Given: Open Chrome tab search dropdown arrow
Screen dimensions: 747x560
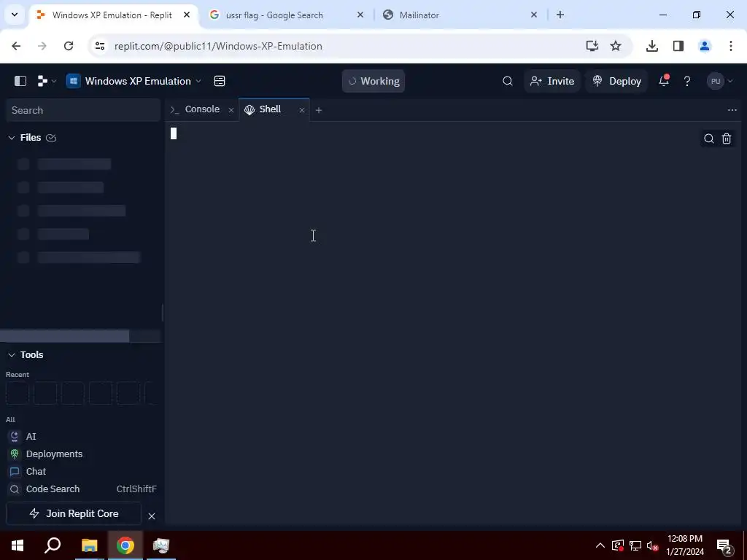Looking at the screenshot, I should coord(15,15).
